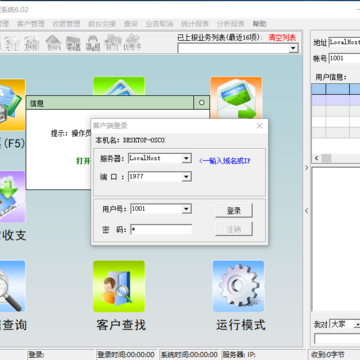This screenshot has height=360, width=360.
Task: Open the 查询 menu
Action: pos(131,24)
